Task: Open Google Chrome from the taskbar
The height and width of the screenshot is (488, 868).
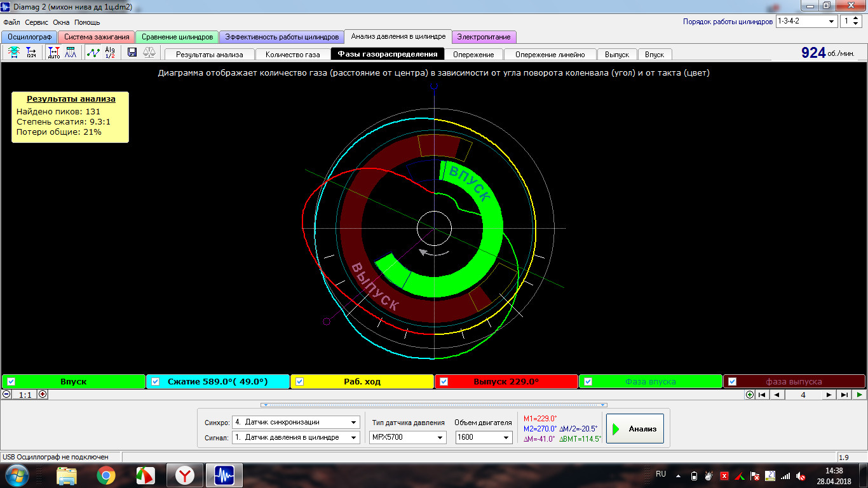Action: (106, 475)
